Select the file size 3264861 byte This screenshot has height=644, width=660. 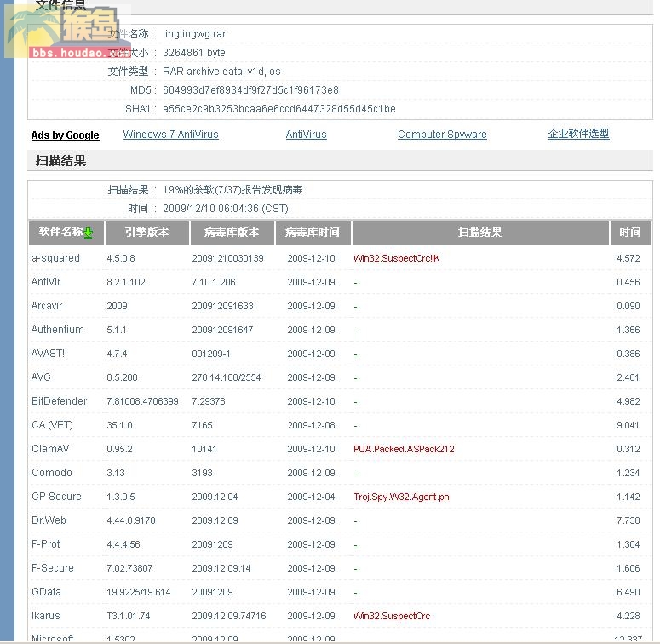pyautogui.click(x=193, y=53)
